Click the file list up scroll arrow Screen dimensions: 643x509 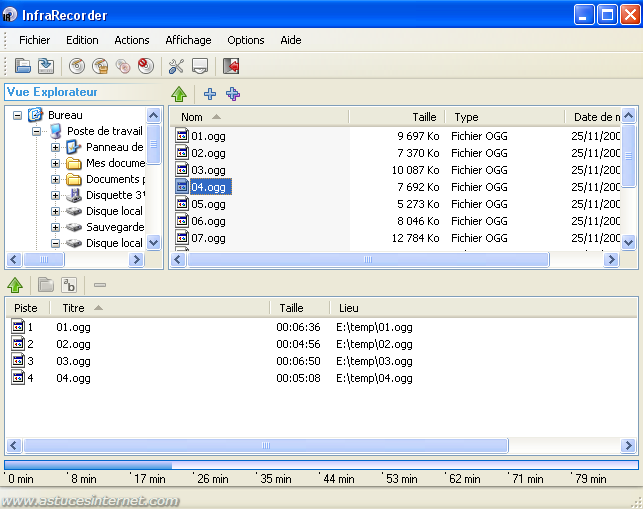629,116
